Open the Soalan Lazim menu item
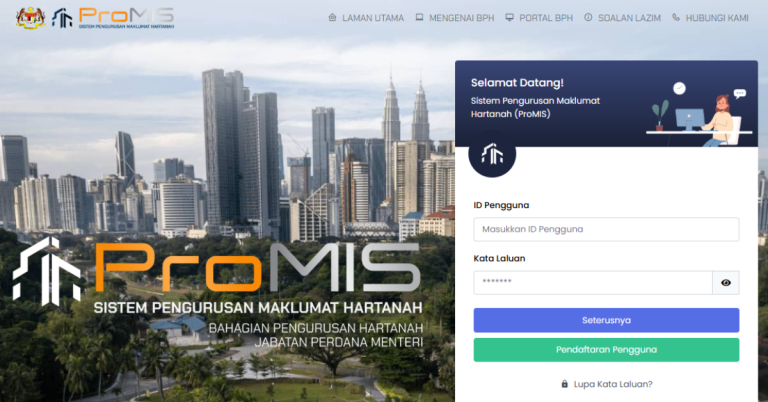Image resolution: width=768 pixels, height=402 pixels. click(623, 18)
